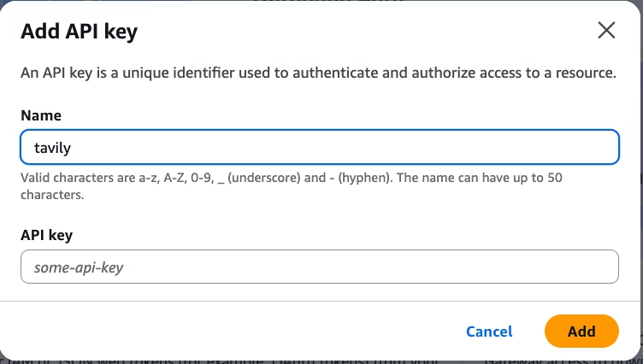Click the Name input field
Viewport: 643px width, 364px height.
tap(319, 147)
